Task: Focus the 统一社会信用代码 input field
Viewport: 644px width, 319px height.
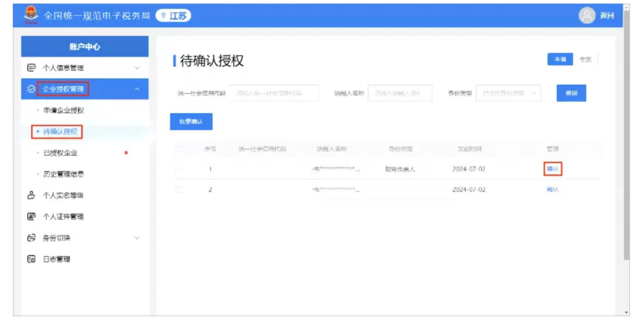Action: (x=274, y=93)
